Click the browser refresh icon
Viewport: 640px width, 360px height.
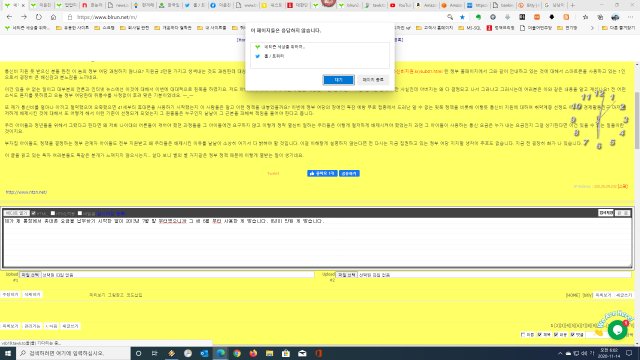(38, 17)
